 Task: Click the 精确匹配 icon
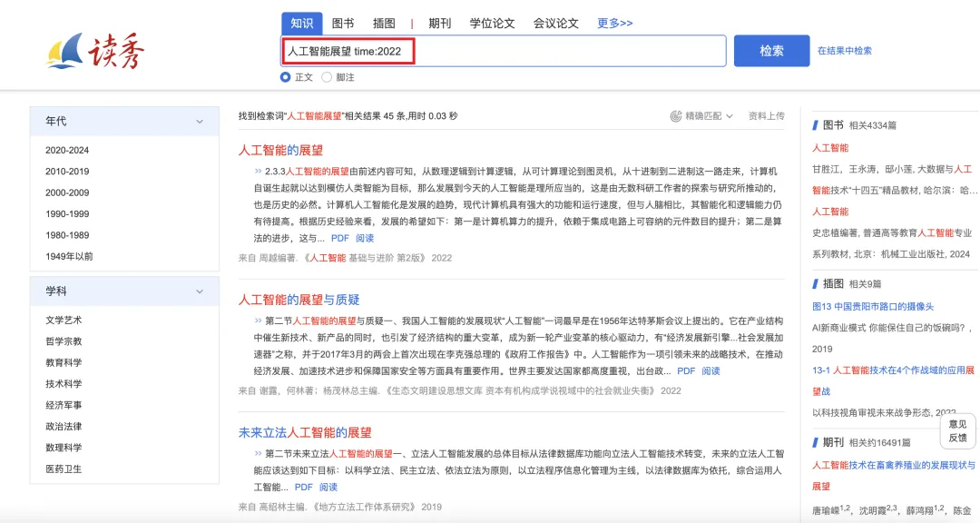[x=676, y=115]
